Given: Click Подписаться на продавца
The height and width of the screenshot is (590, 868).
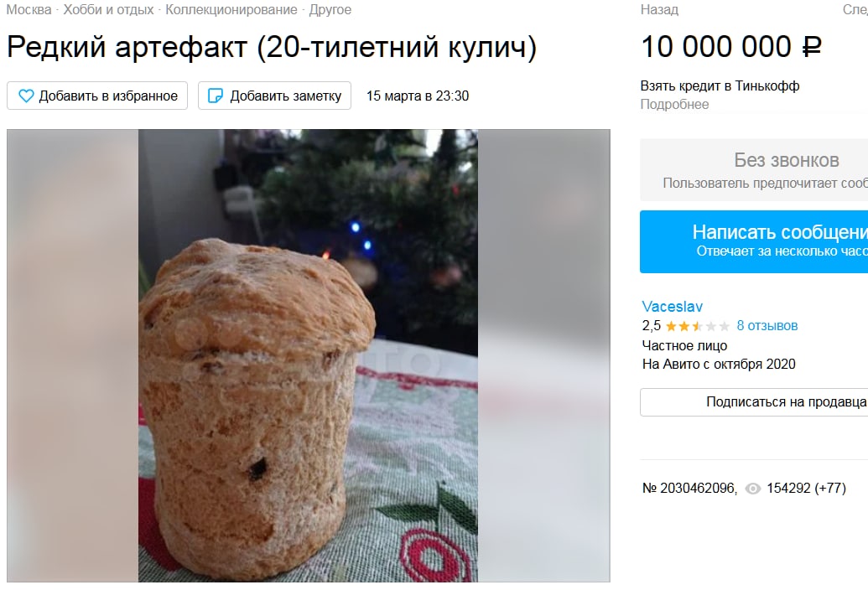Looking at the screenshot, I should tap(754, 402).
